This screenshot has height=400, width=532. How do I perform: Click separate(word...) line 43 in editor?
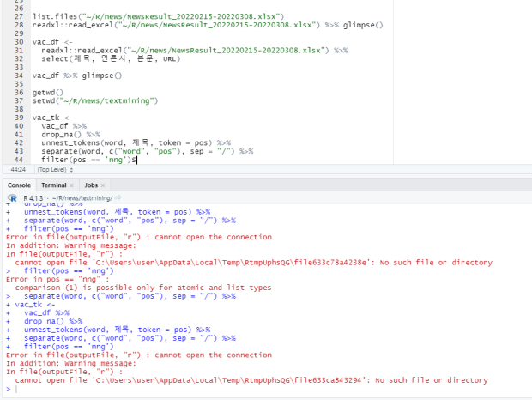coord(148,151)
